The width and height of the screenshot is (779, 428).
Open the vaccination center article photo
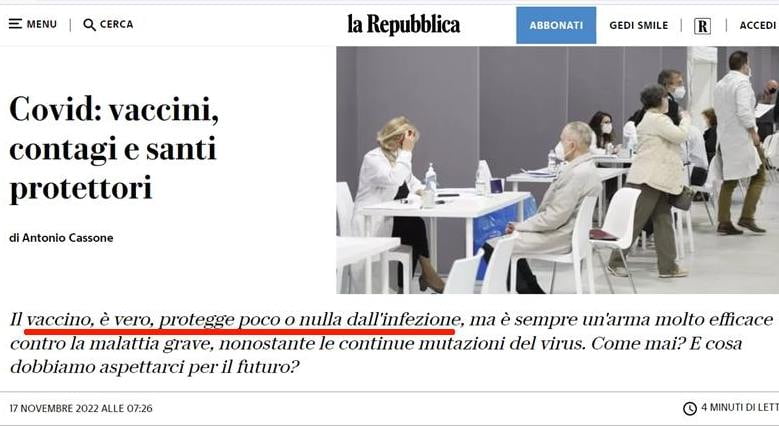(x=557, y=170)
